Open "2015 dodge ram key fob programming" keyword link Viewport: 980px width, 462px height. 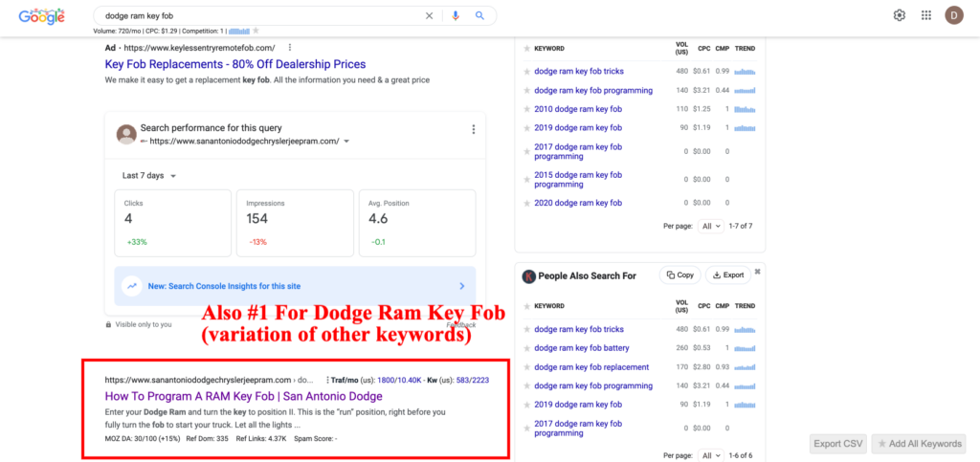tap(578, 180)
